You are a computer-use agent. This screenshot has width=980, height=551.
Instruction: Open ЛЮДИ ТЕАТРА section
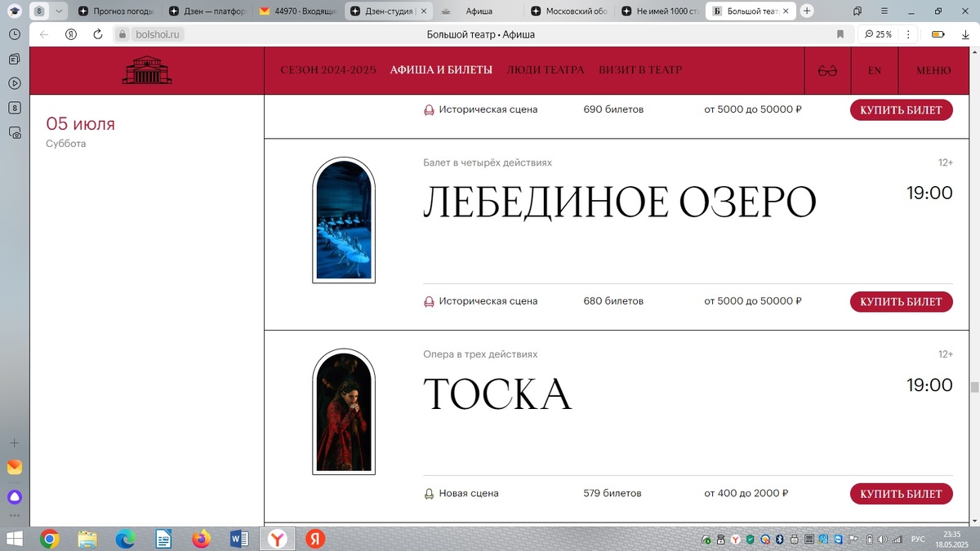(x=546, y=70)
